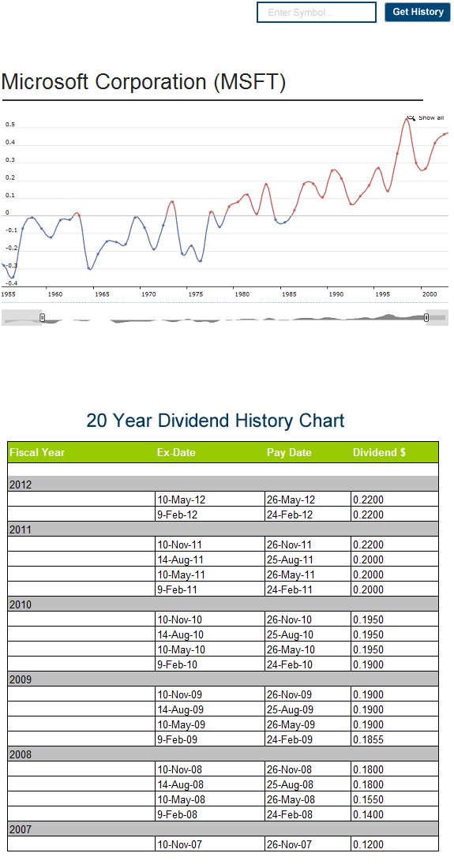Select the 26-Nov-09 pay date cell
This screenshot has width=454, height=868.
308,694
